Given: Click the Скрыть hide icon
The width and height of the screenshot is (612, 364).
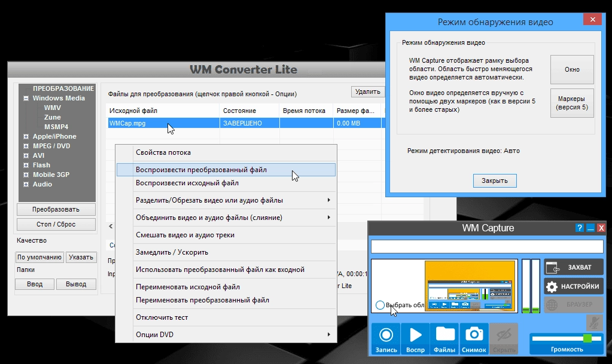Looking at the screenshot, I should click(504, 338).
